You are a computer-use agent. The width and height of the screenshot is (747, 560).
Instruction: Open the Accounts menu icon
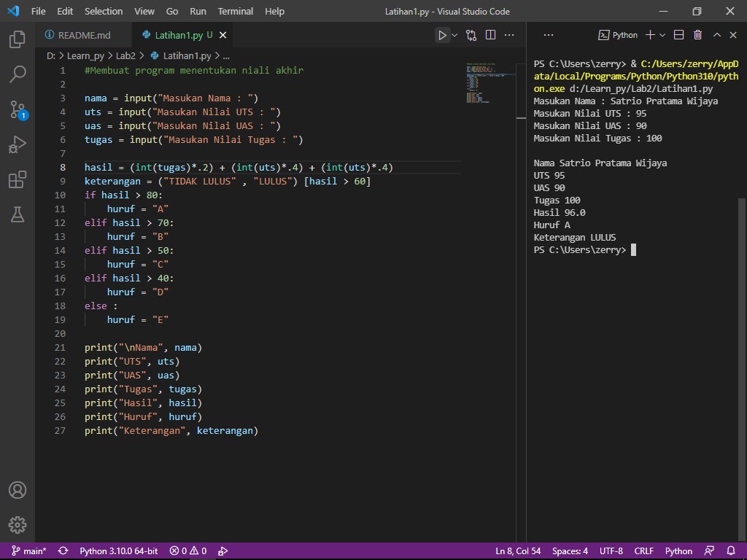click(18, 490)
